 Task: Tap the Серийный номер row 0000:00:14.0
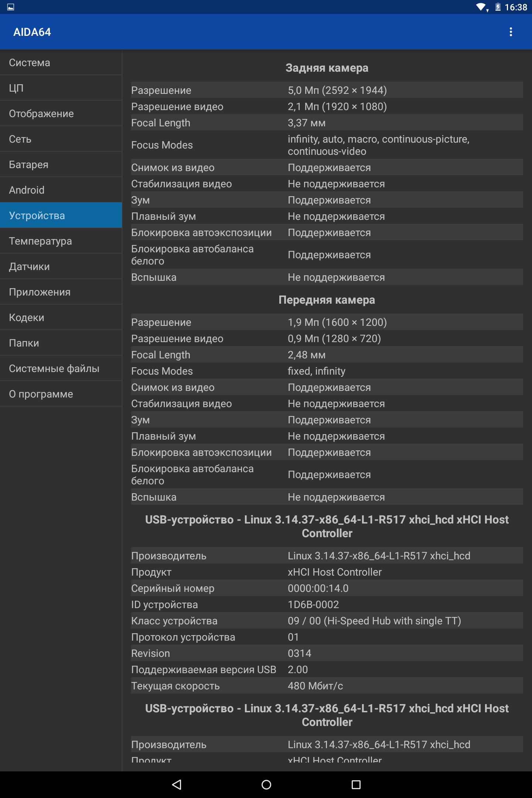[x=327, y=588]
